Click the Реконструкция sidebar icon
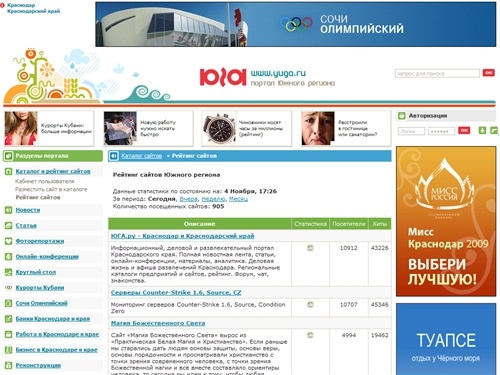500x375 pixels. (8, 365)
